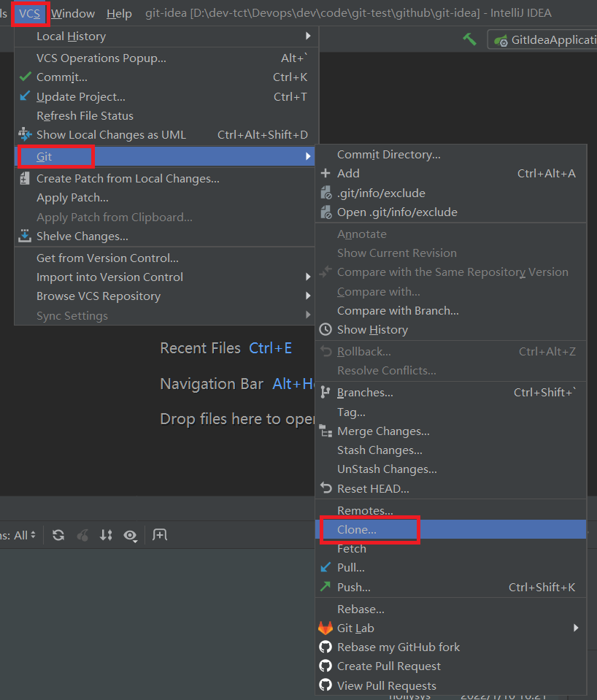
Task: Click the plus Add icon
Action: [x=326, y=173]
